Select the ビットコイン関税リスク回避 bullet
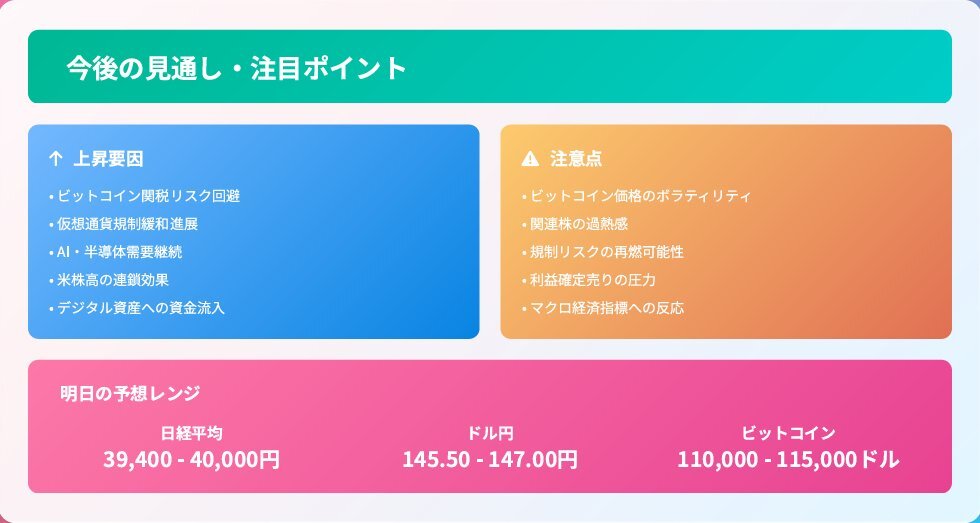980x523 pixels. pyautogui.click(x=144, y=196)
